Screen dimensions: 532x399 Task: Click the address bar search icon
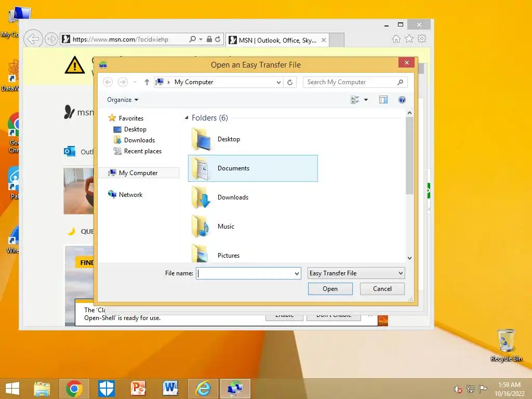(192, 39)
